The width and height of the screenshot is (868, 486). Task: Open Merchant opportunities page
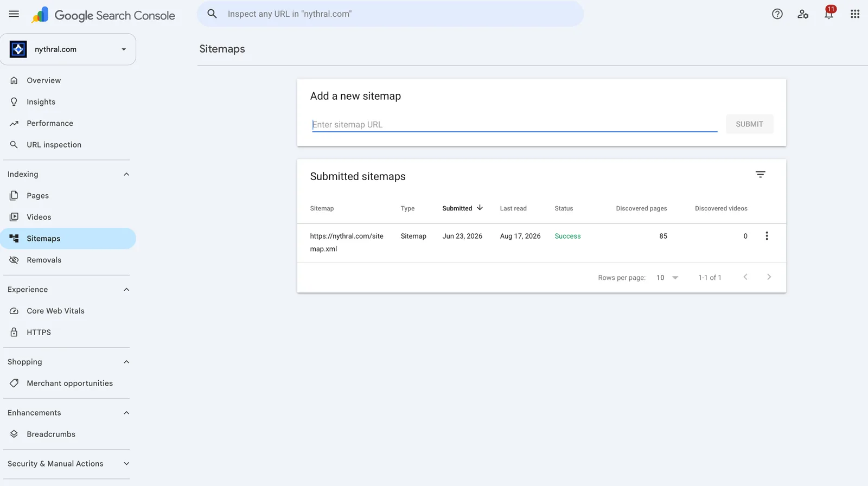[68, 383]
